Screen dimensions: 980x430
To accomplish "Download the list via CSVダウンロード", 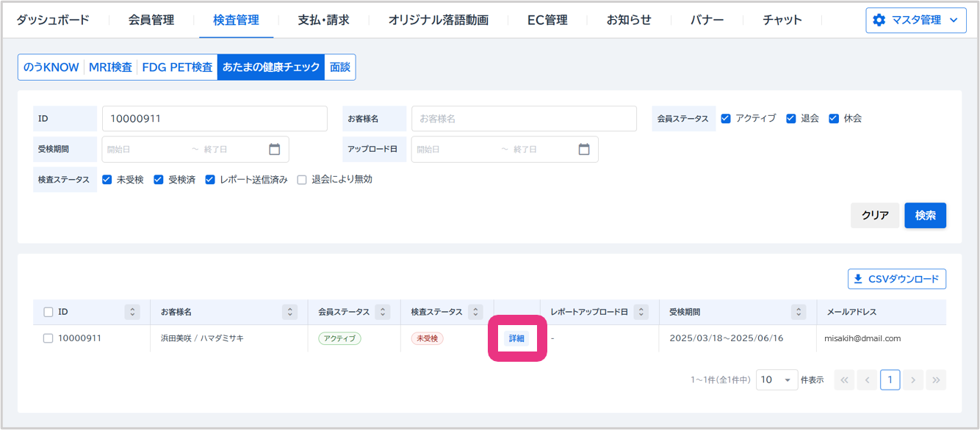I will click(x=896, y=279).
